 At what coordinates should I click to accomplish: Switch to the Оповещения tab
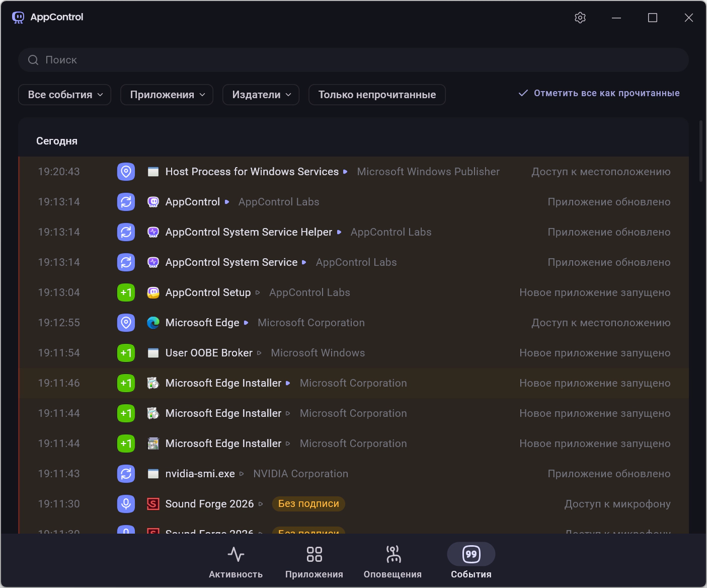coord(392,561)
